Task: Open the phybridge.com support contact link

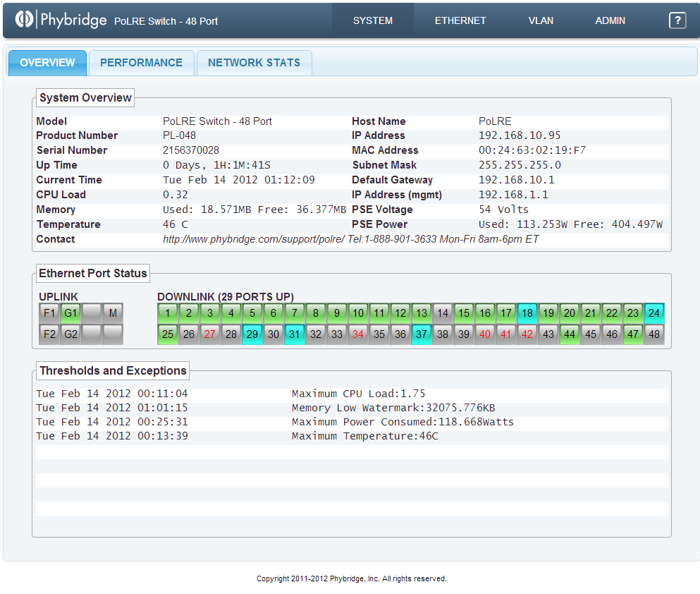Action: point(254,239)
